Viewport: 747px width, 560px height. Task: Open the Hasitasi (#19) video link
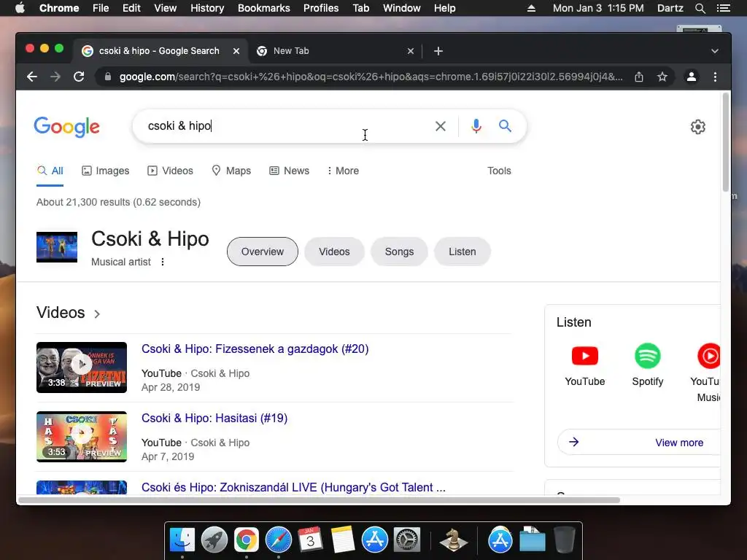click(214, 418)
